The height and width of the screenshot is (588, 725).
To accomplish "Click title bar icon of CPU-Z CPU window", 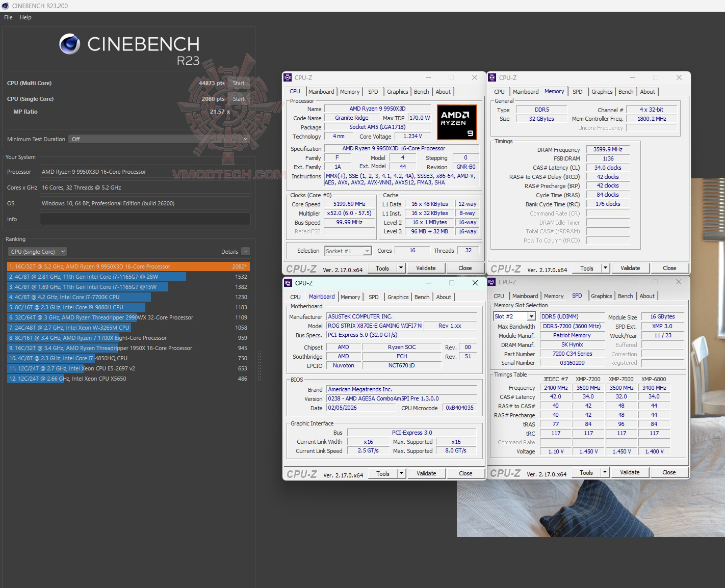I will (288, 78).
